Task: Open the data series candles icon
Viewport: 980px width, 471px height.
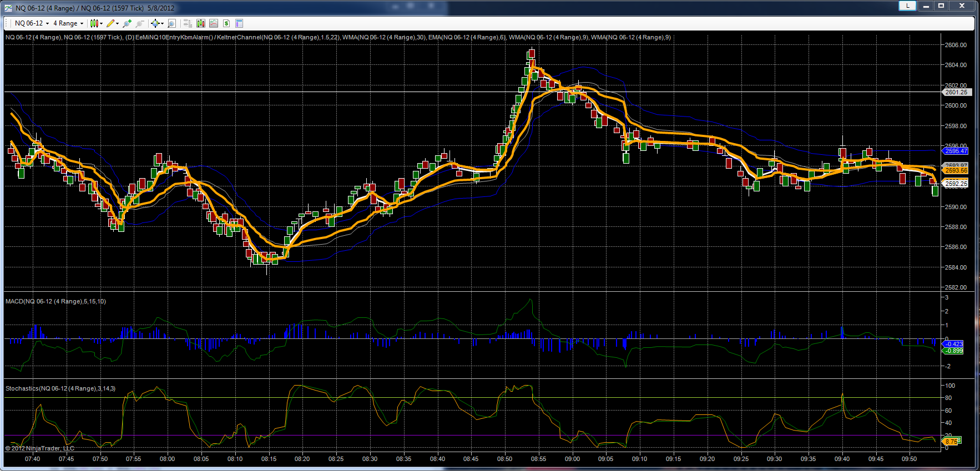Action: point(200,23)
